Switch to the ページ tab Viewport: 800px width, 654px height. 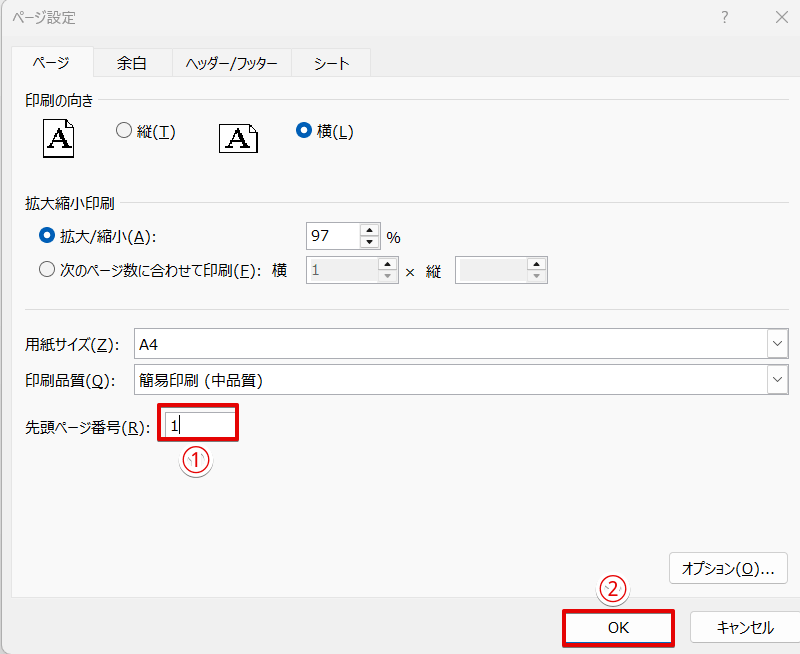pyautogui.click(x=52, y=63)
